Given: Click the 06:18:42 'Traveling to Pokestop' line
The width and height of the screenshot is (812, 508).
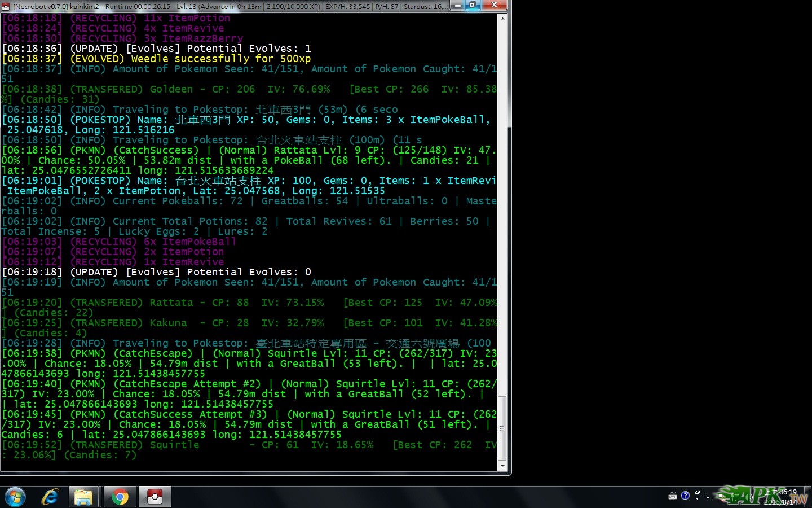Looking at the screenshot, I should pyautogui.click(x=200, y=110).
